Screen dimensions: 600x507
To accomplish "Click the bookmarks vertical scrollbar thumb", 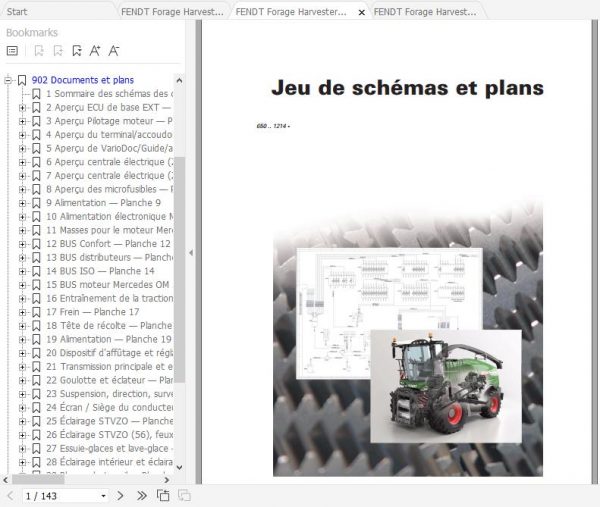I will [x=179, y=269].
